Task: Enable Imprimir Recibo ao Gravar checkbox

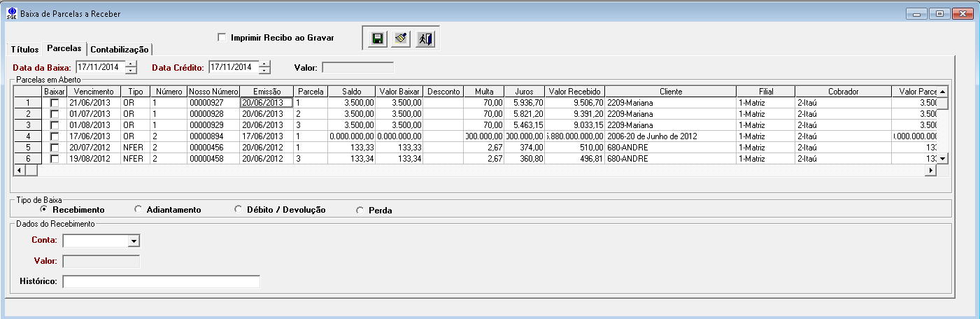Action: (x=222, y=37)
